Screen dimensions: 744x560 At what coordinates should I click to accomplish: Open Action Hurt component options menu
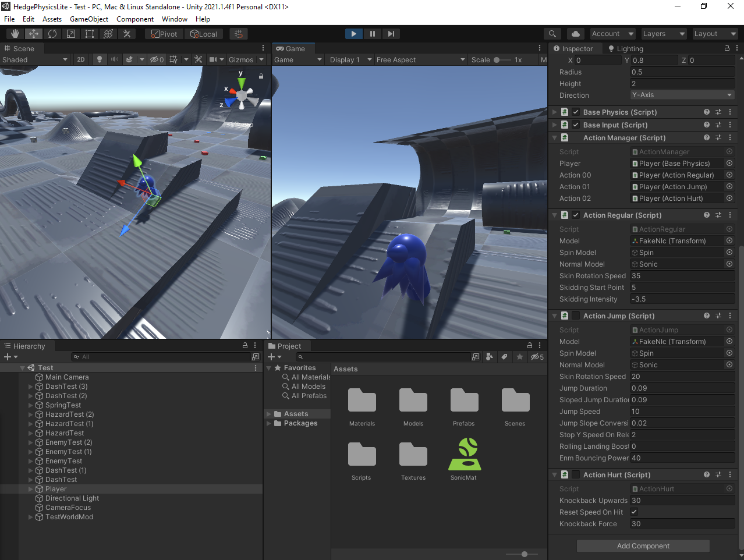[x=730, y=474]
